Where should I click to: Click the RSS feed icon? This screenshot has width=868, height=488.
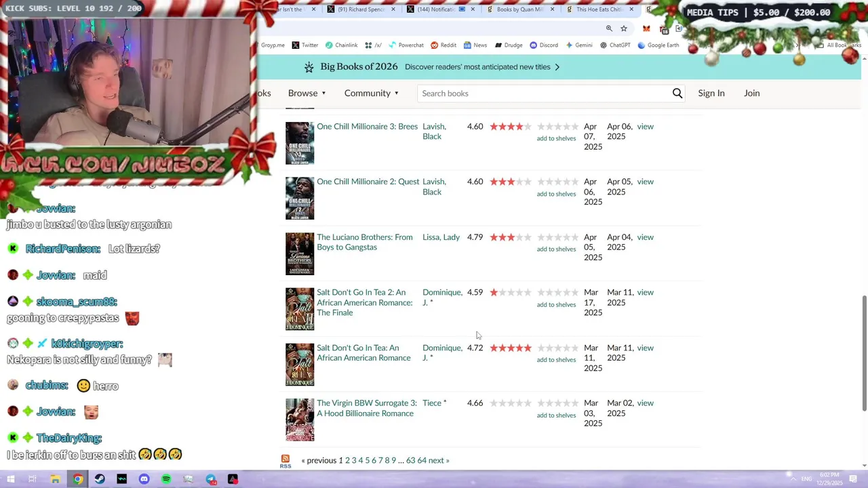coord(285,461)
